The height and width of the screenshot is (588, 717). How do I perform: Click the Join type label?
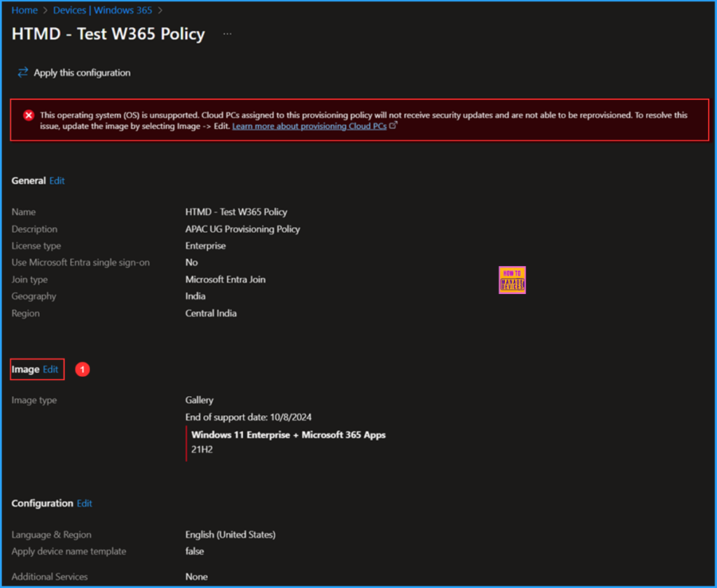29,279
